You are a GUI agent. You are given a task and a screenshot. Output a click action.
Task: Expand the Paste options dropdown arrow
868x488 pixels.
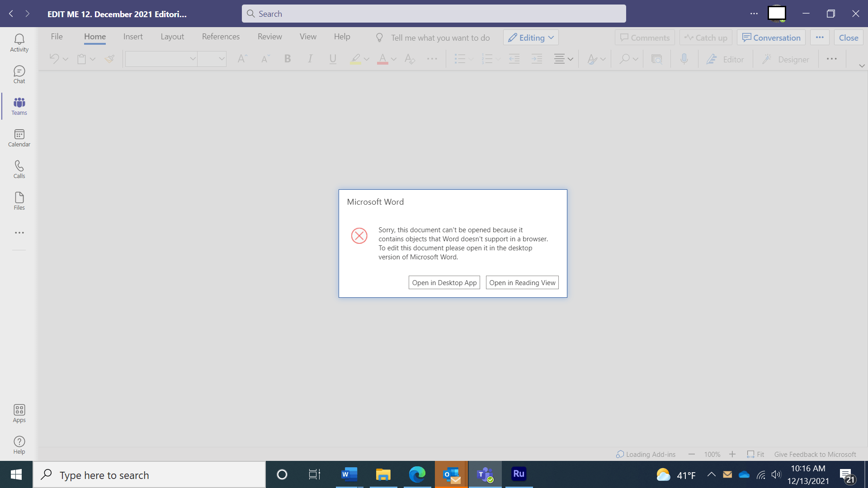pos(93,59)
